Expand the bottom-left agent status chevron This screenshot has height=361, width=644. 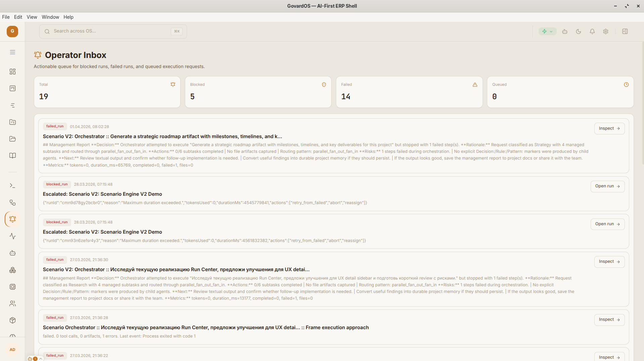(41, 359)
